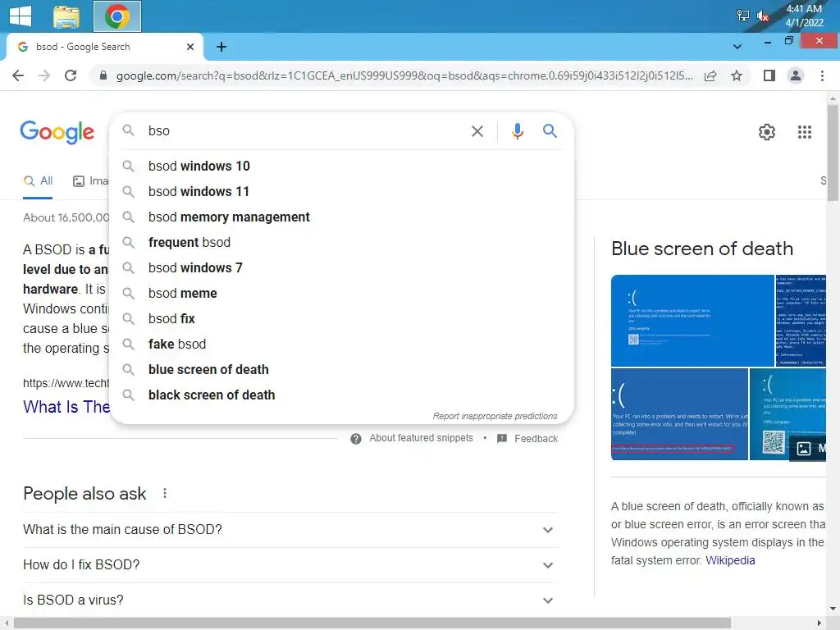The image size is (840, 630).
Task: Click the horizontal scrollbar at bottom
Action: pyautogui.click(x=372, y=623)
